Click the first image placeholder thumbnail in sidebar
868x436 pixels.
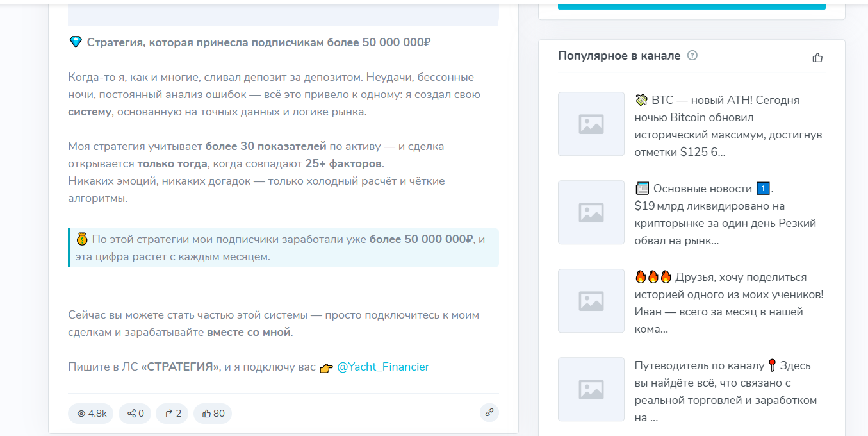[x=591, y=124]
